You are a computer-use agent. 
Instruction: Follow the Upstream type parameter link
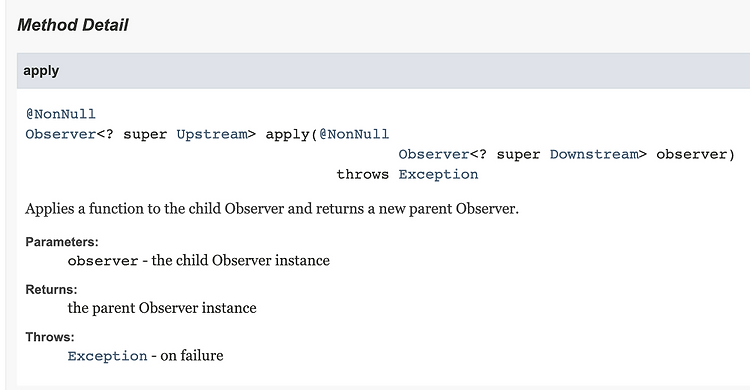pyautogui.click(x=212, y=134)
